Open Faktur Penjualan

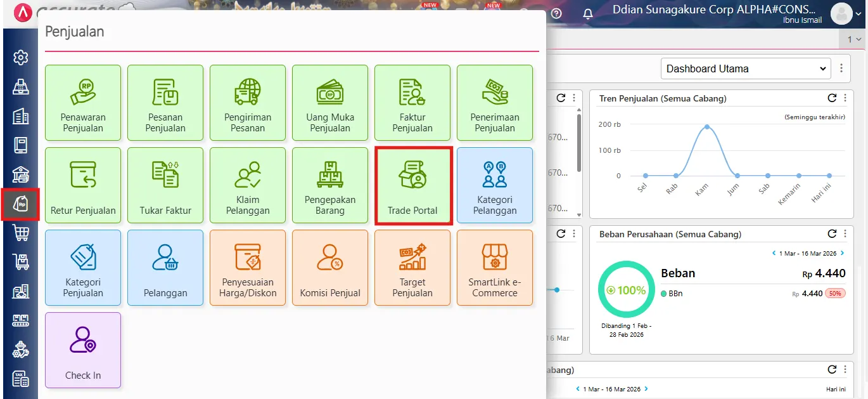[412, 103]
